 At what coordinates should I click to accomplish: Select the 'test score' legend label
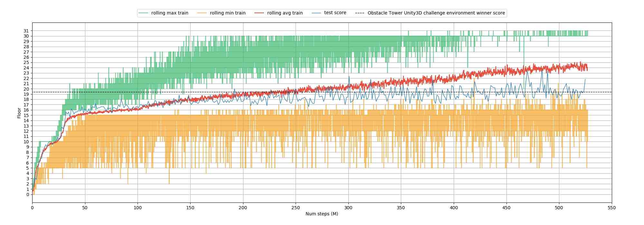(x=335, y=13)
